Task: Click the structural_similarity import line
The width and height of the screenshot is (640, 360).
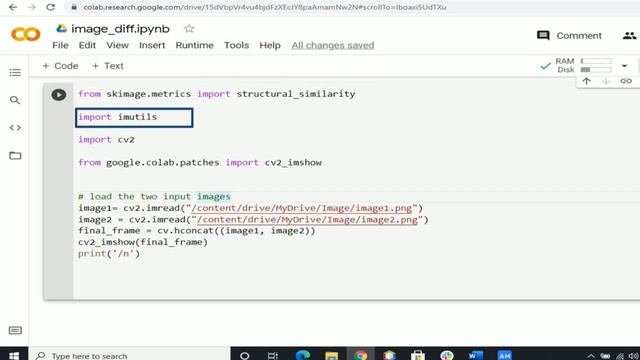Action: (217, 94)
